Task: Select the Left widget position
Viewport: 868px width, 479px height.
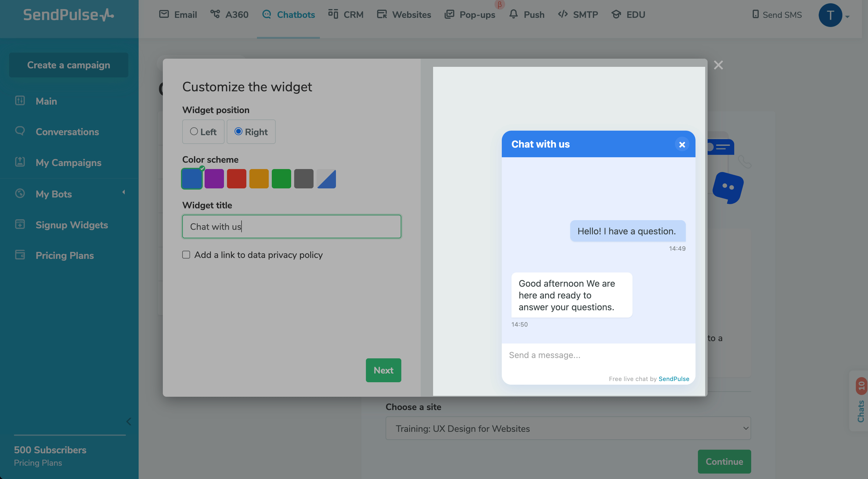Action: (194, 132)
